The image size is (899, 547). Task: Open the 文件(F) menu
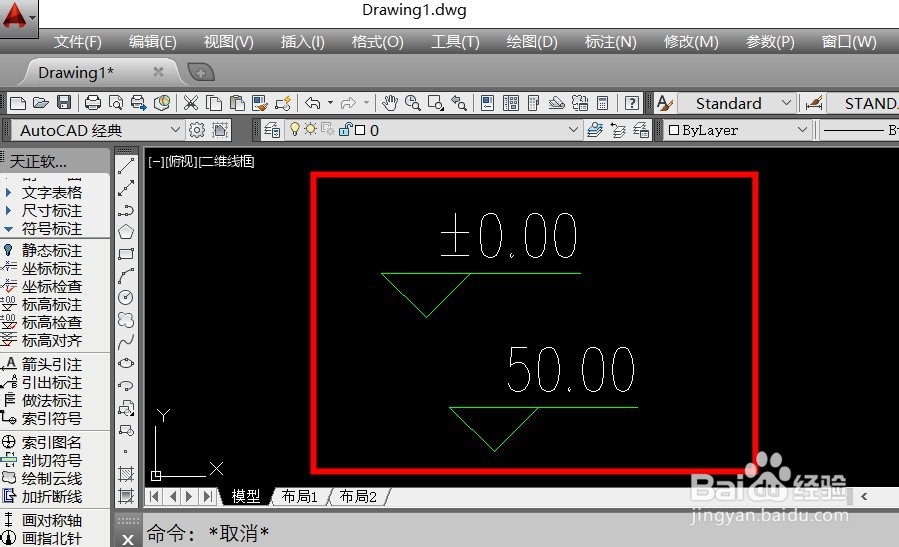(x=78, y=42)
